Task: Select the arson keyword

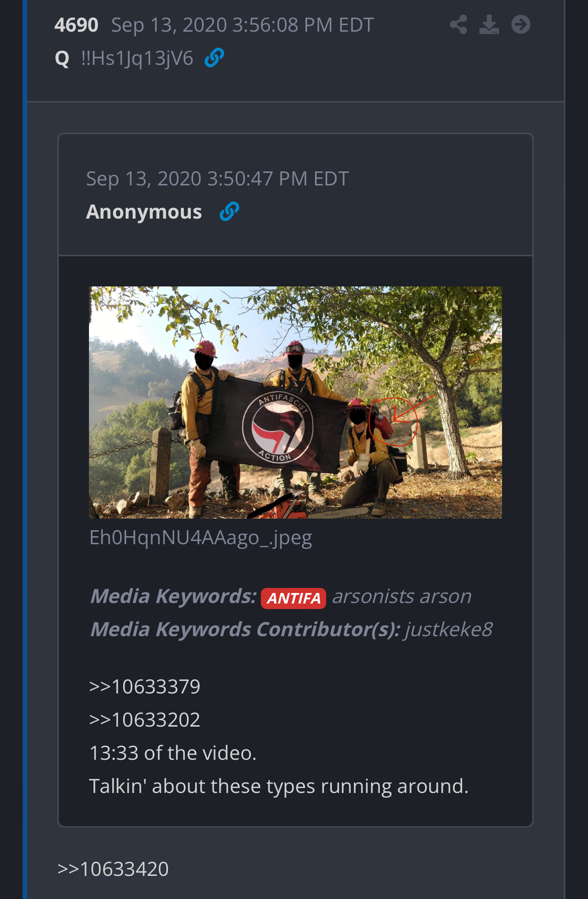Action: pos(446,596)
